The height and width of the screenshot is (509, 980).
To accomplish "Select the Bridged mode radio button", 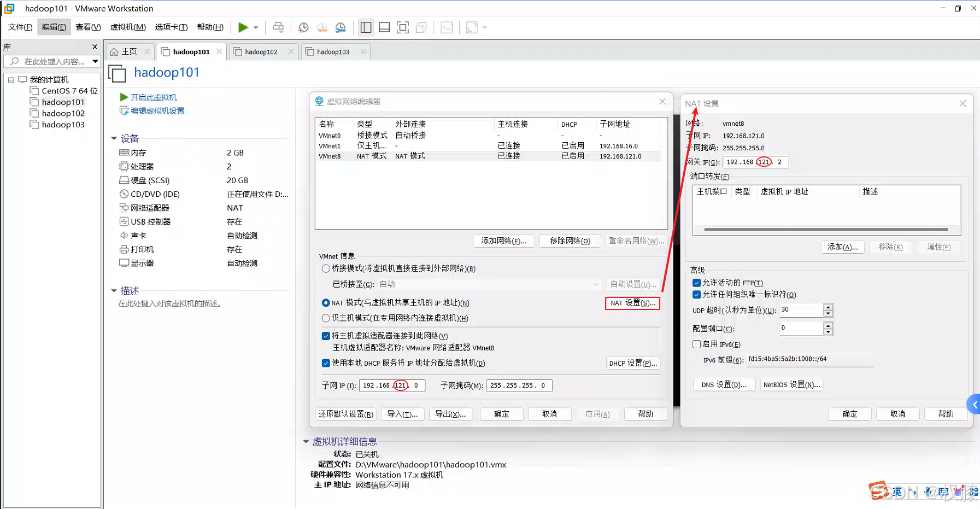I will [x=326, y=268].
